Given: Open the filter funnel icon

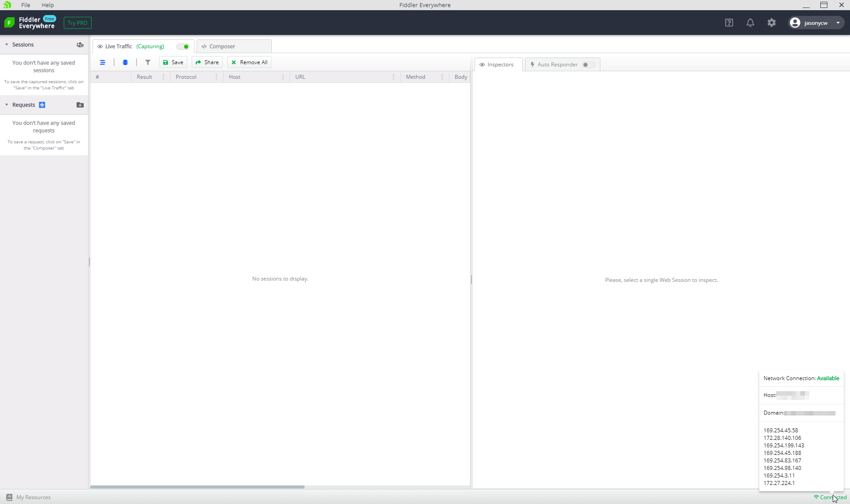Looking at the screenshot, I should click(148, 62).
